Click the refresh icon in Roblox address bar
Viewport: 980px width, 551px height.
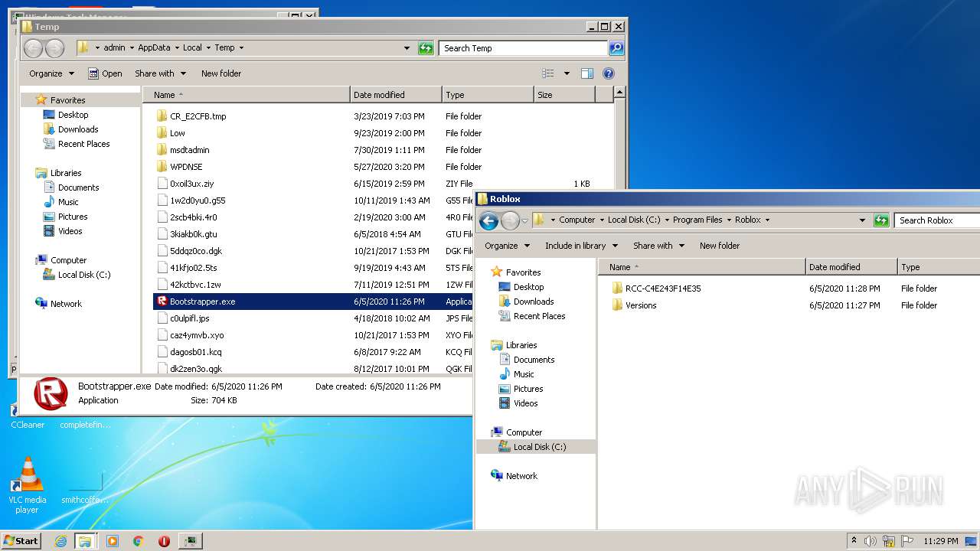click(881, 220)
